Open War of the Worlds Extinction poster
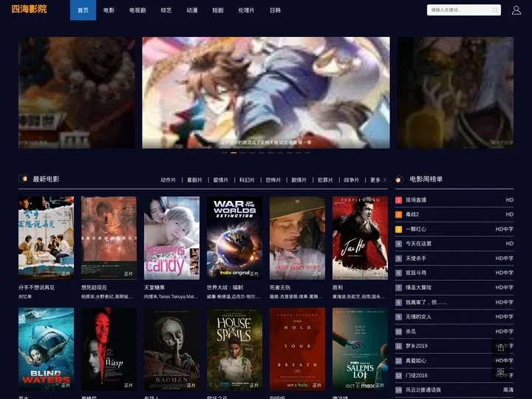This screenshot has height=399, width=532. pos(234,238)
